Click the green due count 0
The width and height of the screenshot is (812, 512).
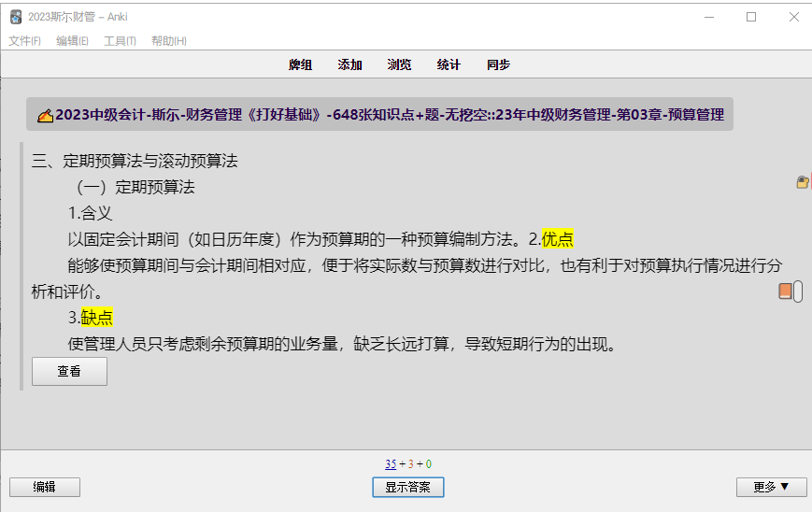click(428, 464)
